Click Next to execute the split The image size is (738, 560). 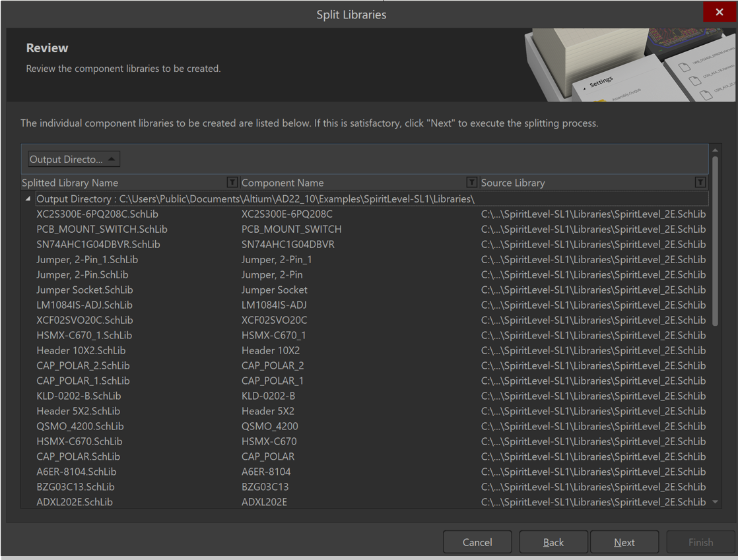point(624,542)
